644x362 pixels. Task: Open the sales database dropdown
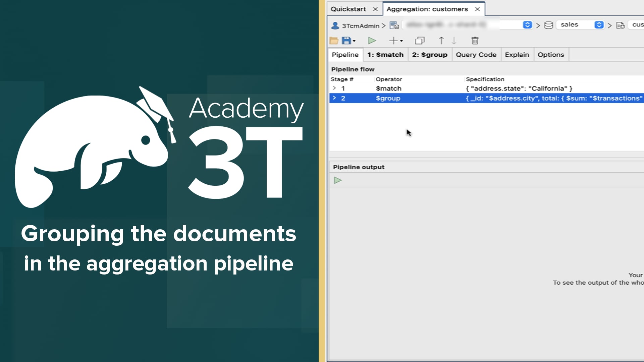coord(599,25)
